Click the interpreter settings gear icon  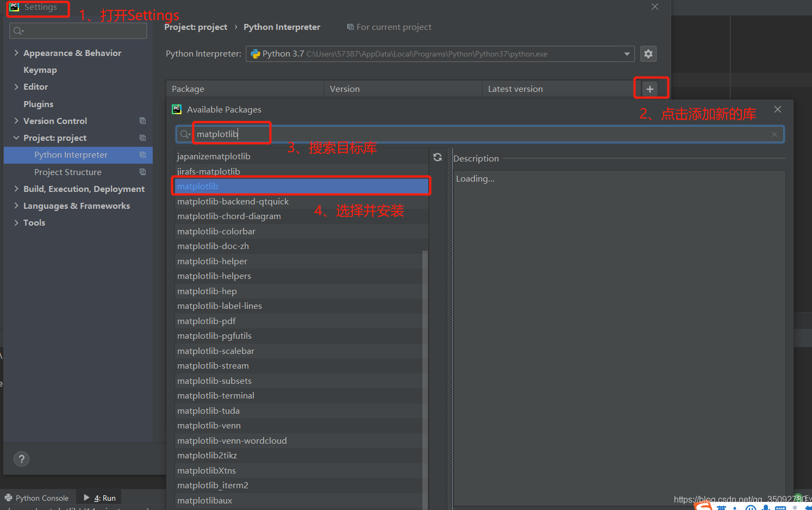[x=648, y=54]
